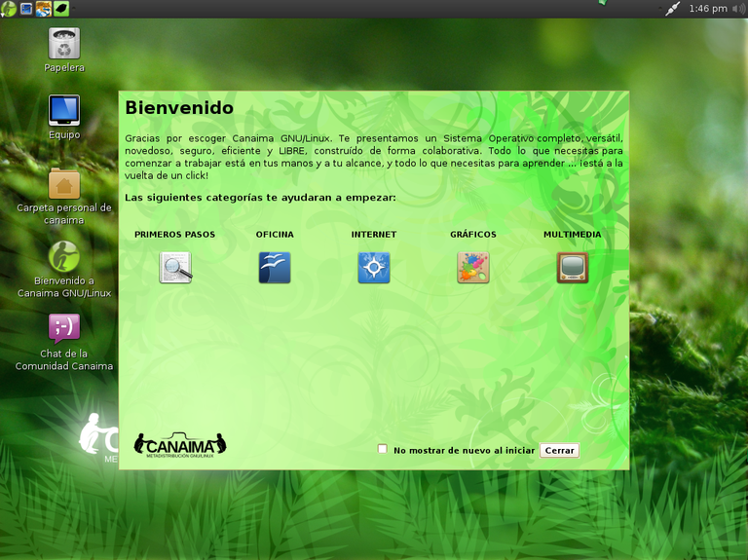The image size is (748, 560).
Task: Launch Bienvenido a Canaima GNU/Linux shortcut
Action: coord(64,256)
